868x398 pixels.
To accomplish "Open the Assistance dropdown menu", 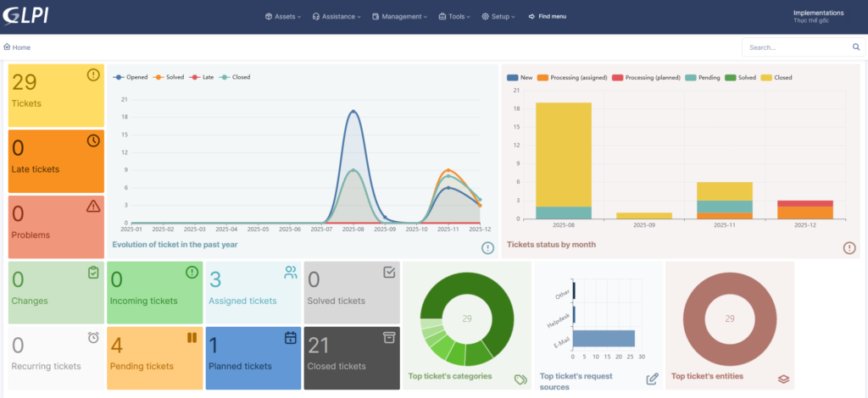I will (x=337, y=16).
